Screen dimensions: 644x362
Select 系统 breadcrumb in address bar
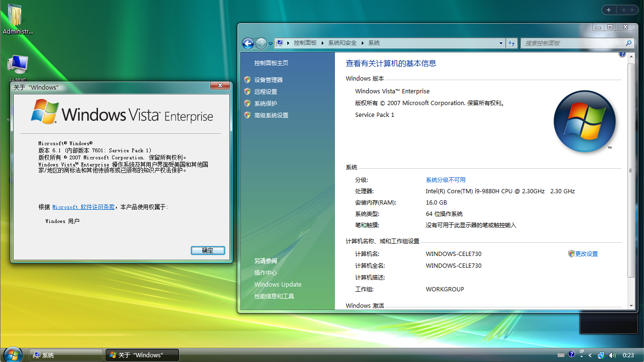click(374, 43)
